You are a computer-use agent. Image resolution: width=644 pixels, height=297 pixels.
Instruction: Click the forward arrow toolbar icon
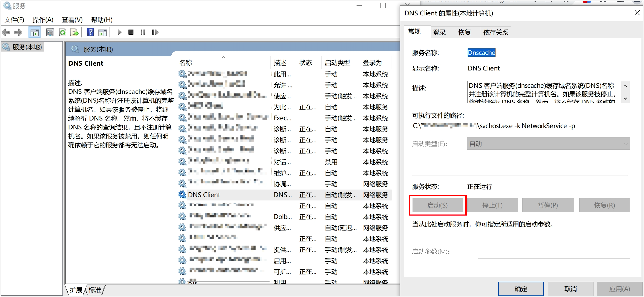pos(18,32)
